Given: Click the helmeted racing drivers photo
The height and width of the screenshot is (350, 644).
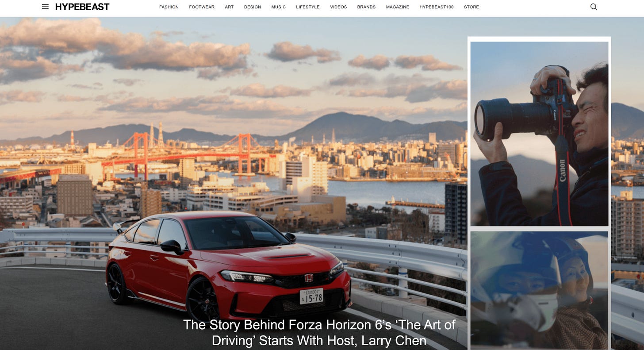Looking at the screenshot, I should pyautogui.click(x=539, y=290).
